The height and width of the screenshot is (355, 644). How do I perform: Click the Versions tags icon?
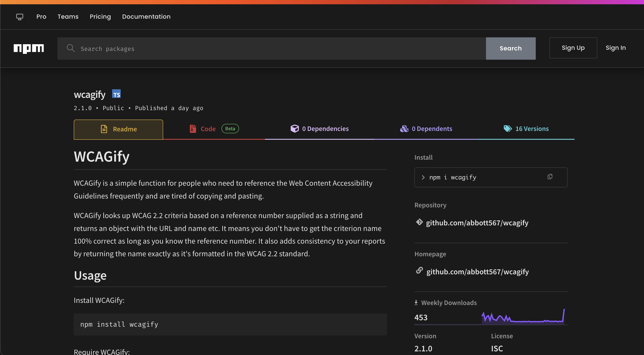(508, 128)
